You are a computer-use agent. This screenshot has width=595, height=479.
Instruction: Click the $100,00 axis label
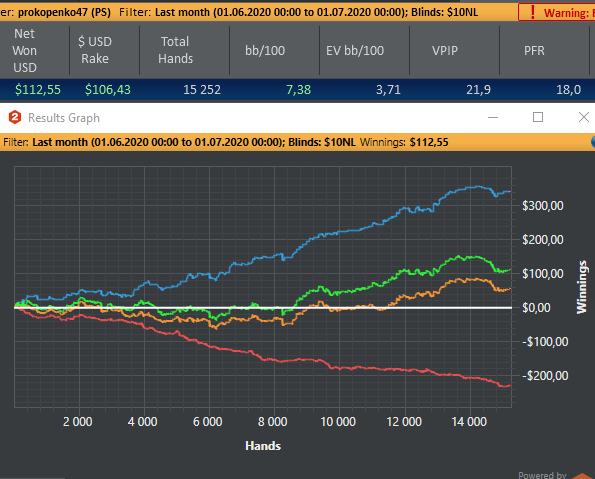pyautogui.click(x=543, y=274)
